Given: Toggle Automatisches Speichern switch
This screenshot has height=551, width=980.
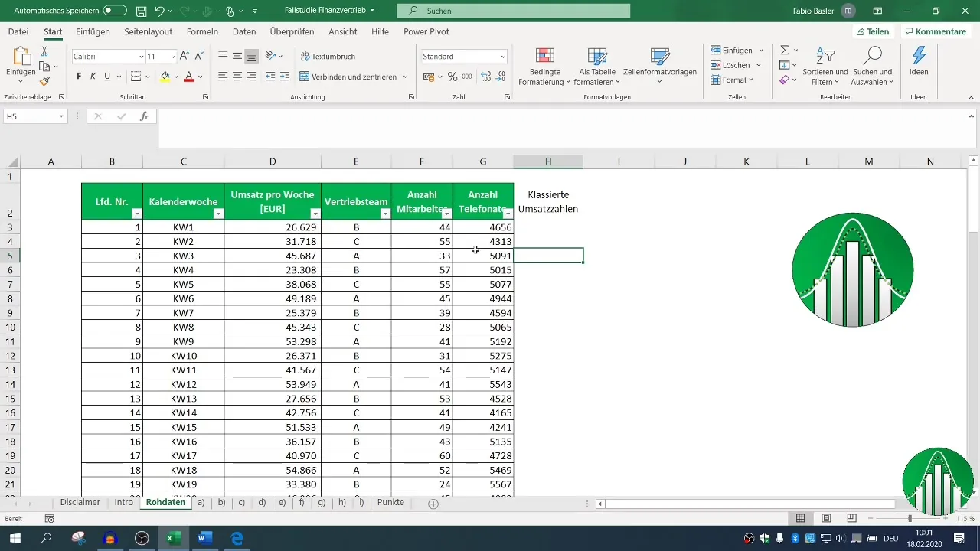Looking at the screenshot, I should coord(115,11).
